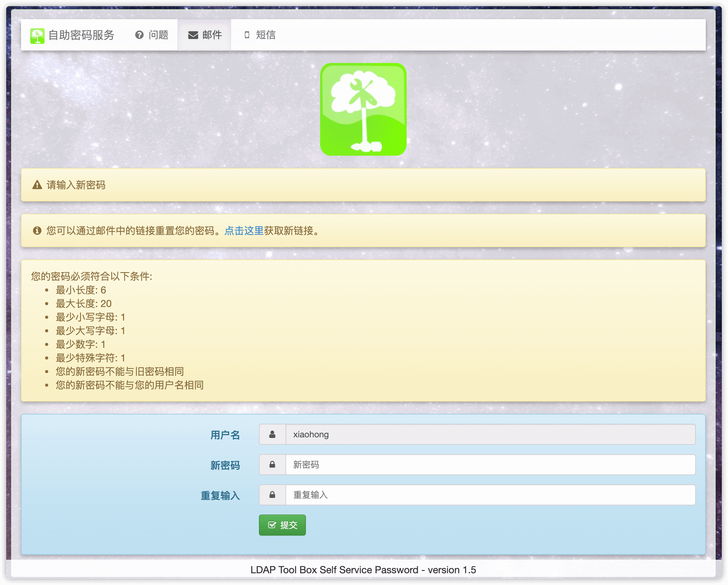This screenshot has width=728, height=585.
Task: Click the warning triangle icon
Action: tap(37, 185)
